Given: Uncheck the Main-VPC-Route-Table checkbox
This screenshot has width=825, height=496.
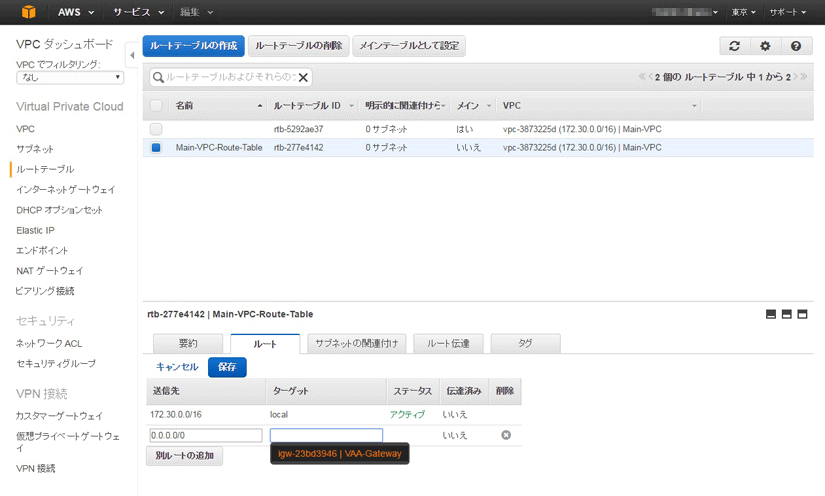Looking at the screenshot, I should pyautogui.click(x=156, y=148).
